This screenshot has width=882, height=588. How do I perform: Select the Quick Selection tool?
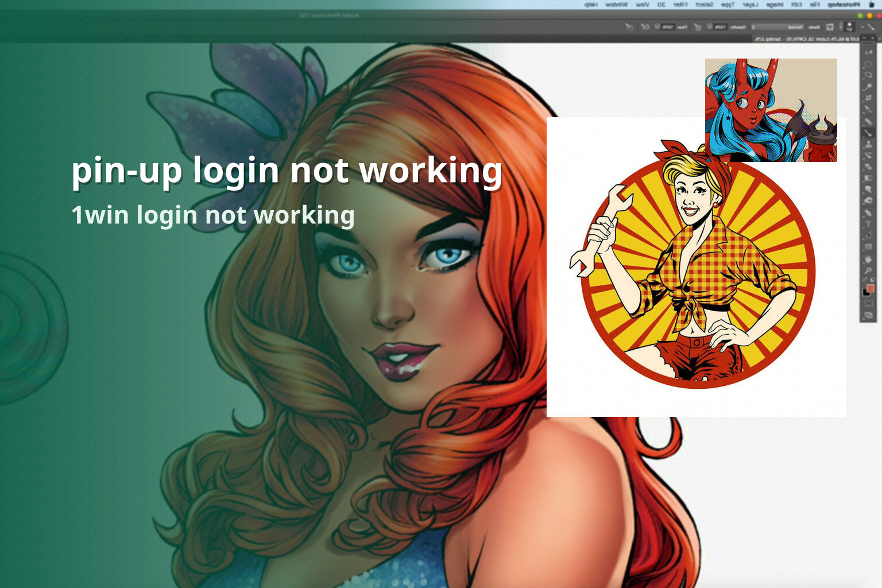click(x=868, y=87)
